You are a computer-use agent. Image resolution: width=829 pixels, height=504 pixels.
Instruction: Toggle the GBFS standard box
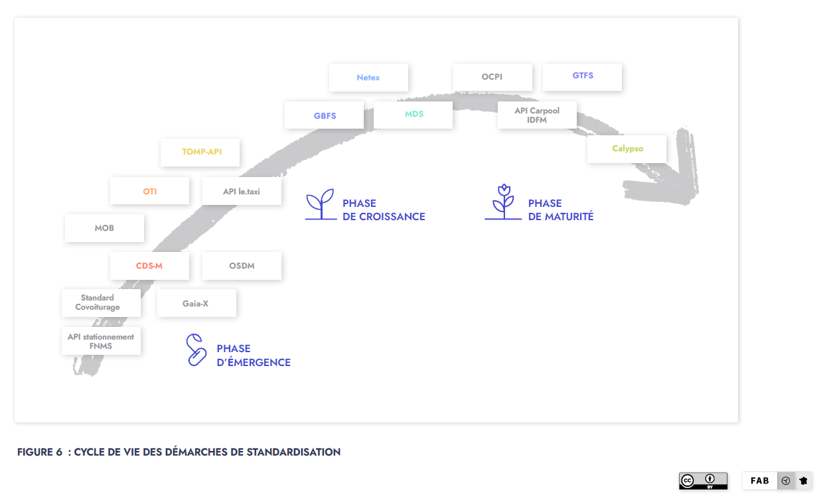click(x=324, y=115)
